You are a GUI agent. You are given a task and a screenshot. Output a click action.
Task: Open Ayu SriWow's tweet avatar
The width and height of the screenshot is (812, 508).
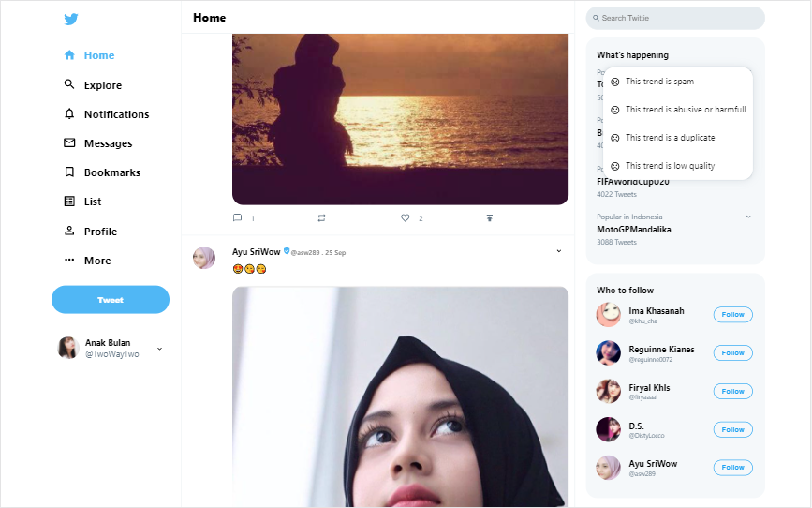204,258
